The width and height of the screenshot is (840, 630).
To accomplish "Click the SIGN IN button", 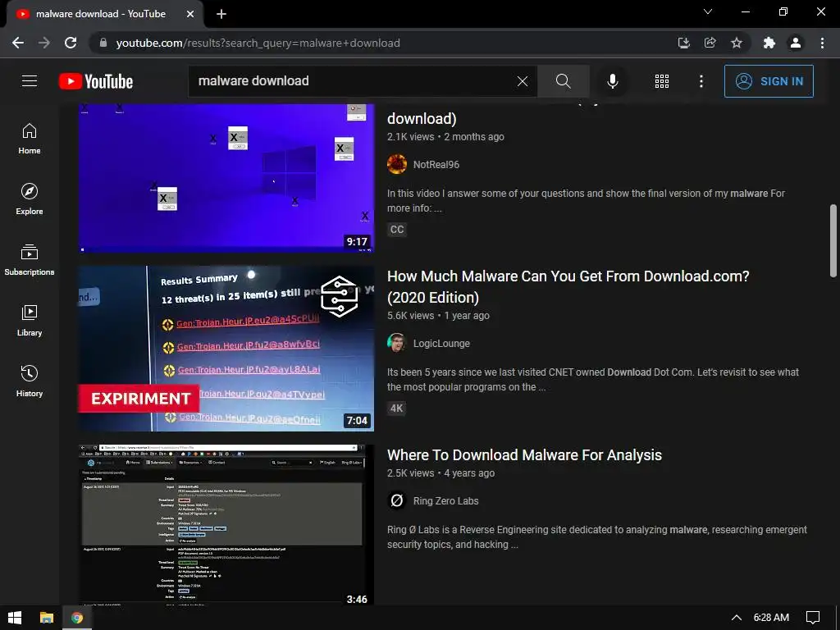I will click(x=769, y=81).
